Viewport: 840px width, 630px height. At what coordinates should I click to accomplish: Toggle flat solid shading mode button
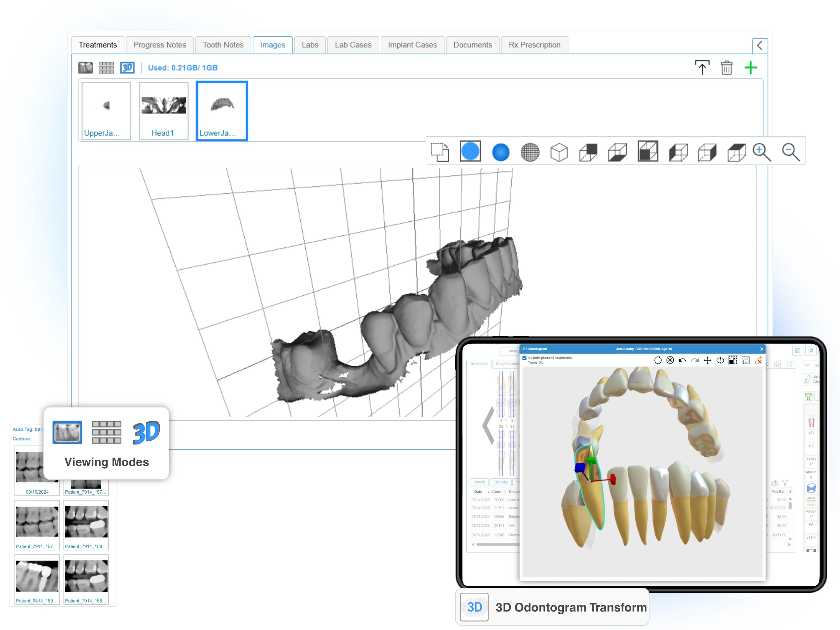point(470,152)
